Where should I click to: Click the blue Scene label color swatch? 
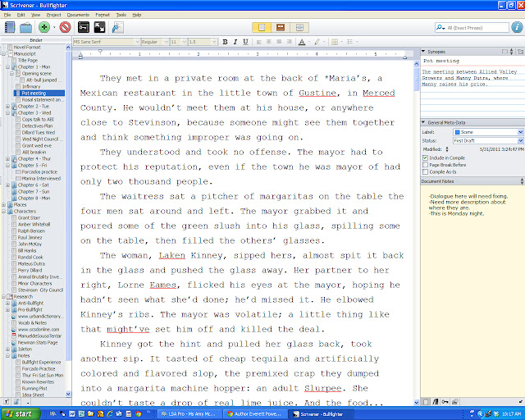pyautogui.click(x=458, y=132)
